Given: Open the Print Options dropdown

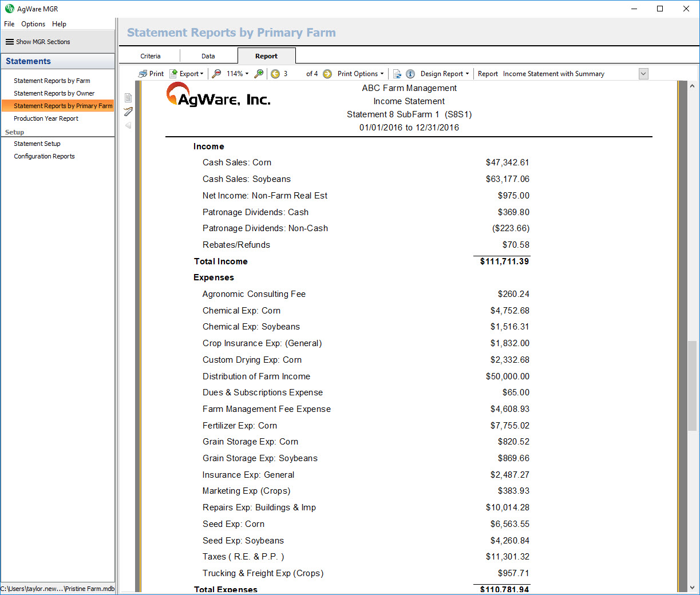Looking at the screenshot, I should pos(361,74).
